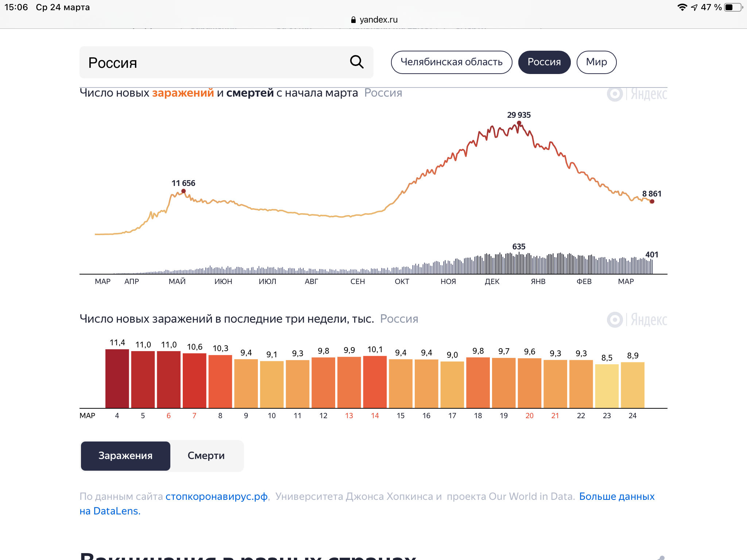Open the стопкоронавирус.рф link
Viewport: 747px width, 560px height.
pos(217,497)
